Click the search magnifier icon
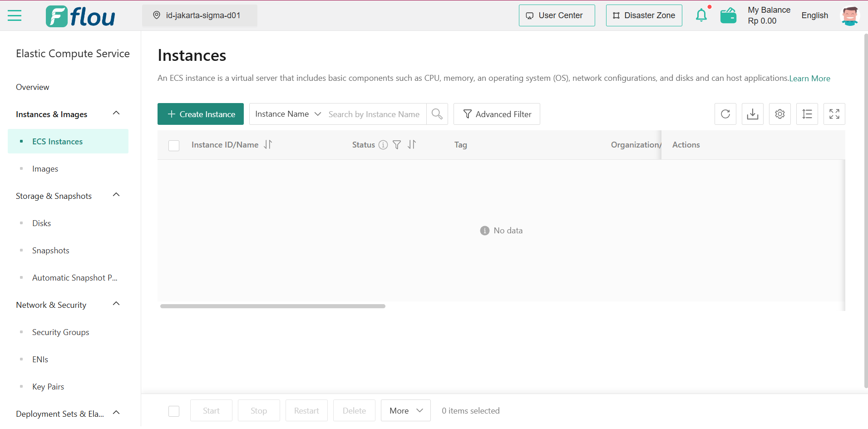Image resolution: width=868 pixels, height=429 pixels. 437,114
